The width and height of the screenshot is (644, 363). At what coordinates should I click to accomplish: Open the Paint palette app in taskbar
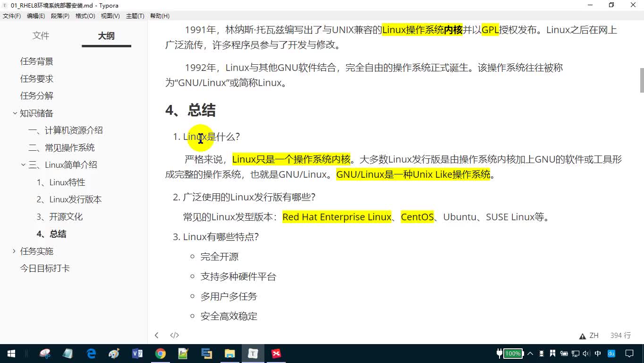pos(114,354)
